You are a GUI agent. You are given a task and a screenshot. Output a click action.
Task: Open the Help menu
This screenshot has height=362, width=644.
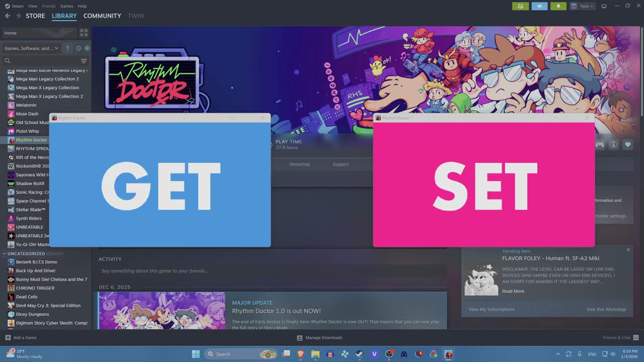click(x=82, y=6)
